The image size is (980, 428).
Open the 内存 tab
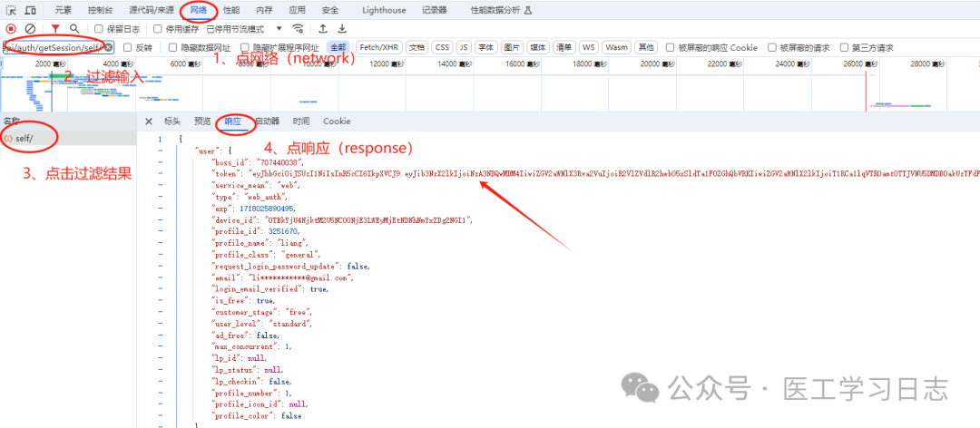(x=264, y=11)
